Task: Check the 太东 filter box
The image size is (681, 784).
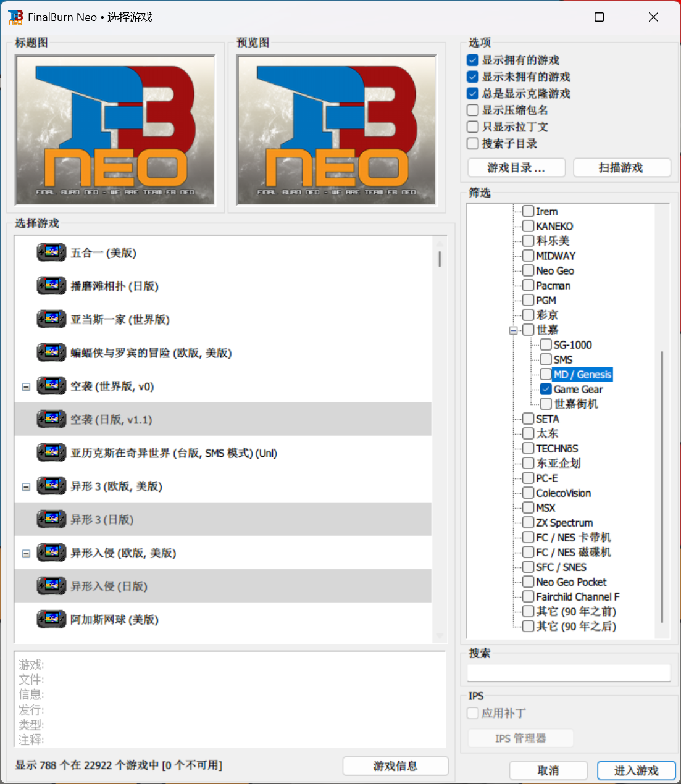Action: pyautogui.click(x=529, y=433)
